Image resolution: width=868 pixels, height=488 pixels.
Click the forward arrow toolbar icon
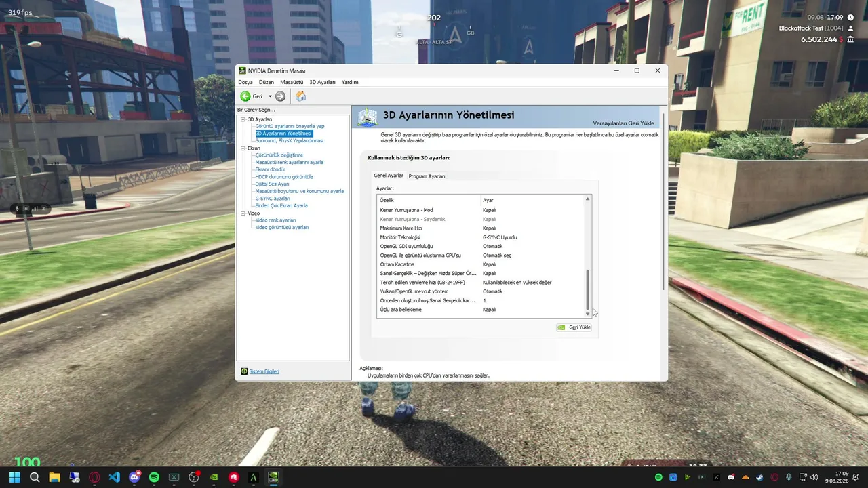click(280, 96)
